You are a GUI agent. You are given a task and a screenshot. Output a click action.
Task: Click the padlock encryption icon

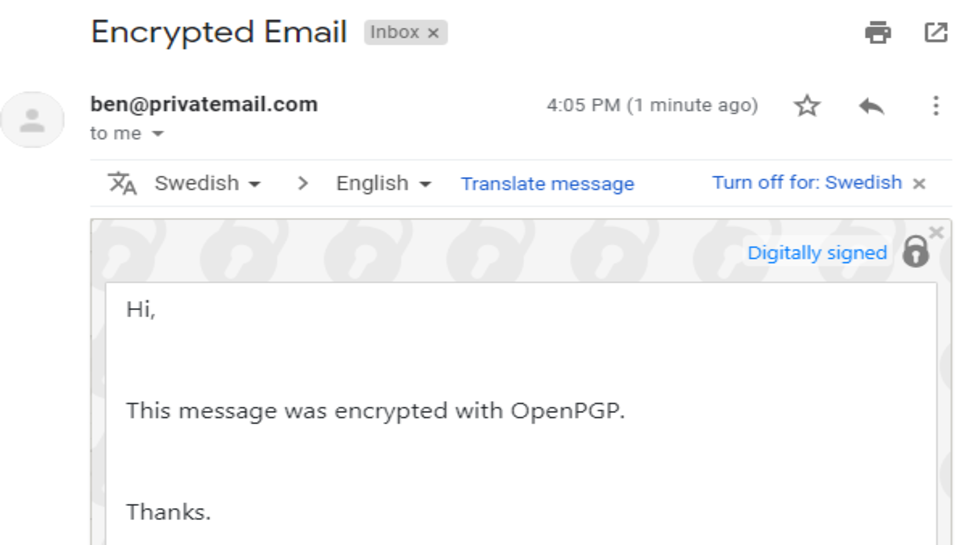915,253
